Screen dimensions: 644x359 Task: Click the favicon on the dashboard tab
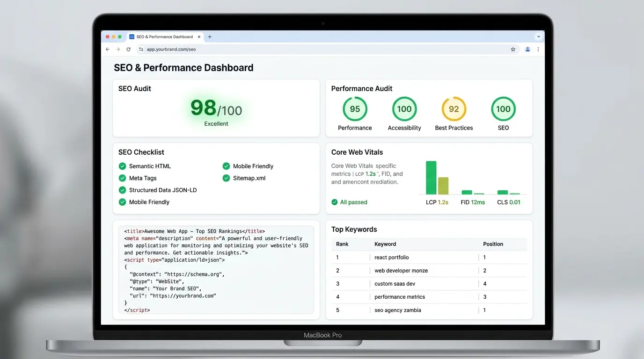coord(132,36)
